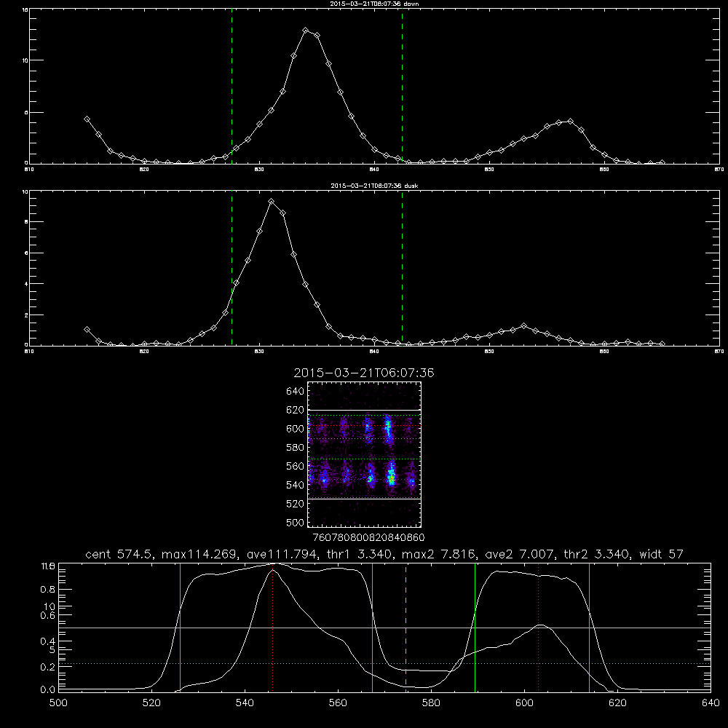728x728 pixels.
Task: Click the dusk plot title text
Action: (x=374, y=186)
